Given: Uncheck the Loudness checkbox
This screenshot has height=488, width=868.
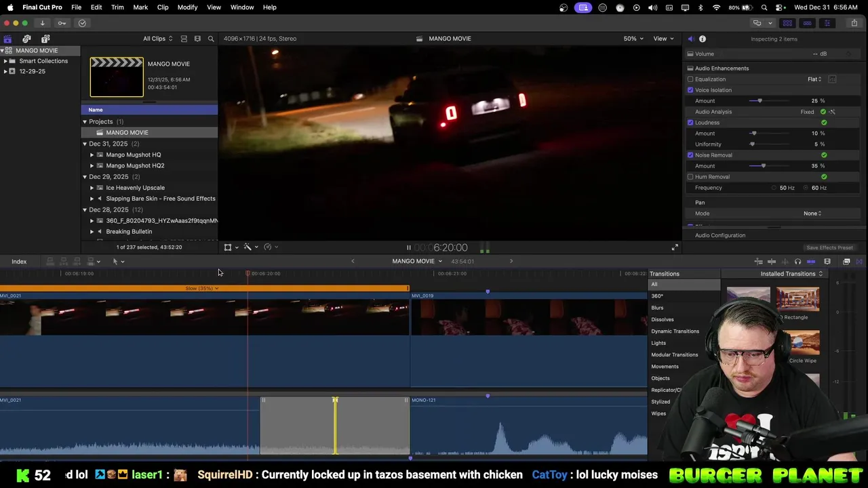Looking at the screenshot, I should [690, 123].
